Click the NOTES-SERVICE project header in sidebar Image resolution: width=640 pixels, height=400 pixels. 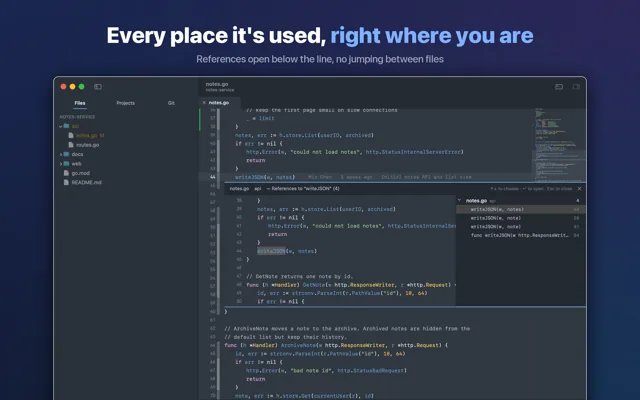[77, 117]
